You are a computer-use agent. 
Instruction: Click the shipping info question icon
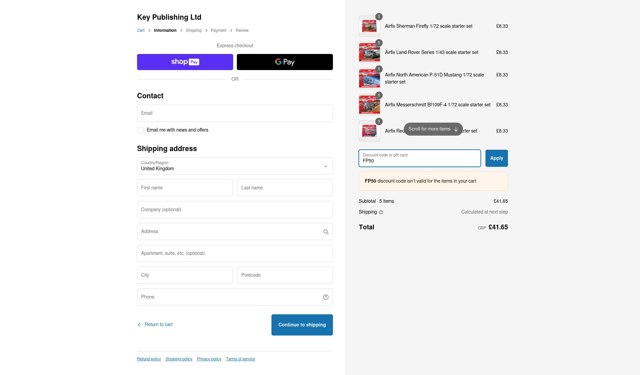(381, 212)
